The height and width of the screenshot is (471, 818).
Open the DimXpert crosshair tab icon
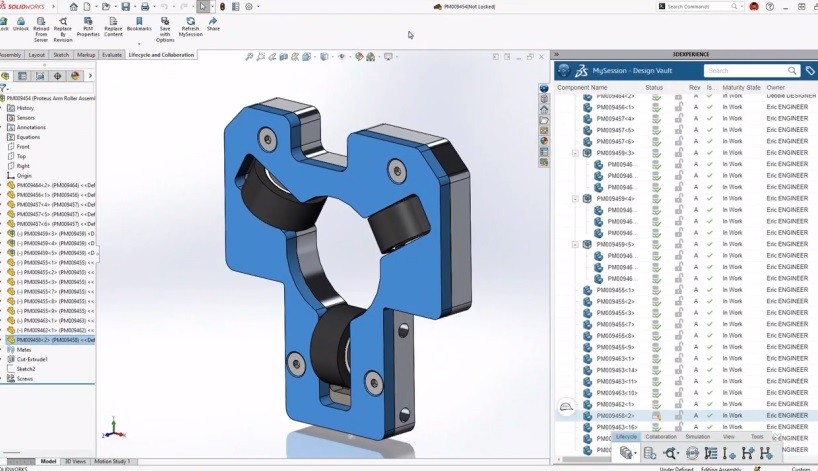point(57,76)
